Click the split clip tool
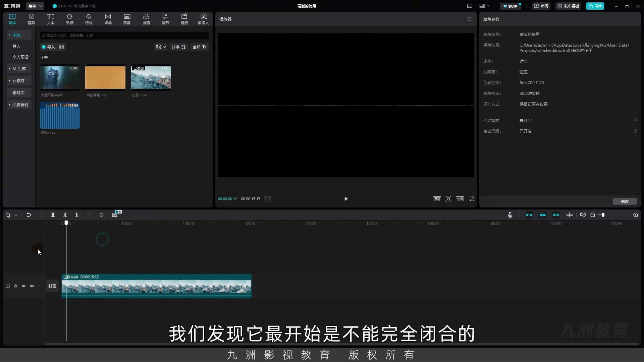 tap(53, 215)
